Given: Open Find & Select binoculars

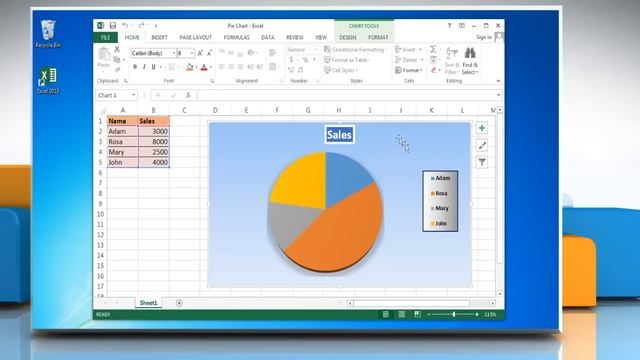Looking at the screenshot, I should click(x=470, y=60).
